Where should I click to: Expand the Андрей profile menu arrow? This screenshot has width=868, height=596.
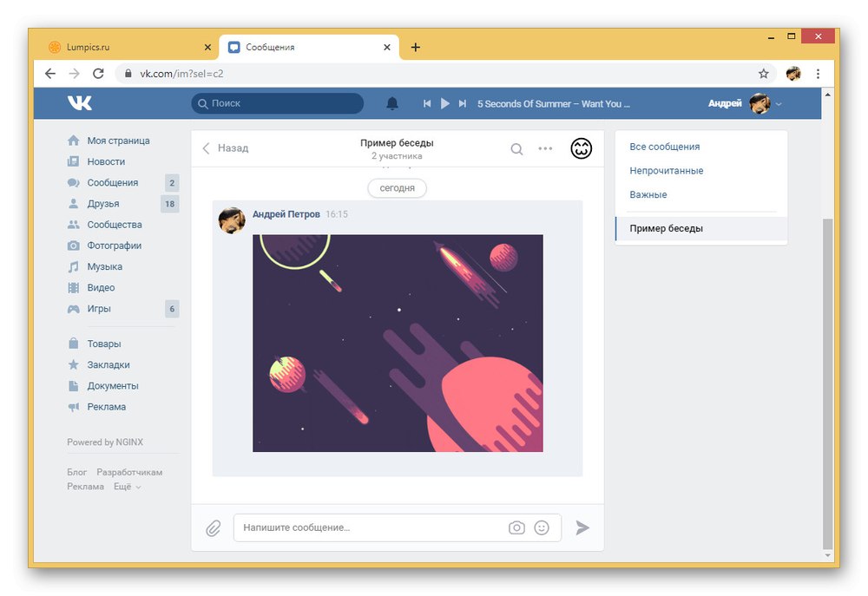tap(779, 104)
